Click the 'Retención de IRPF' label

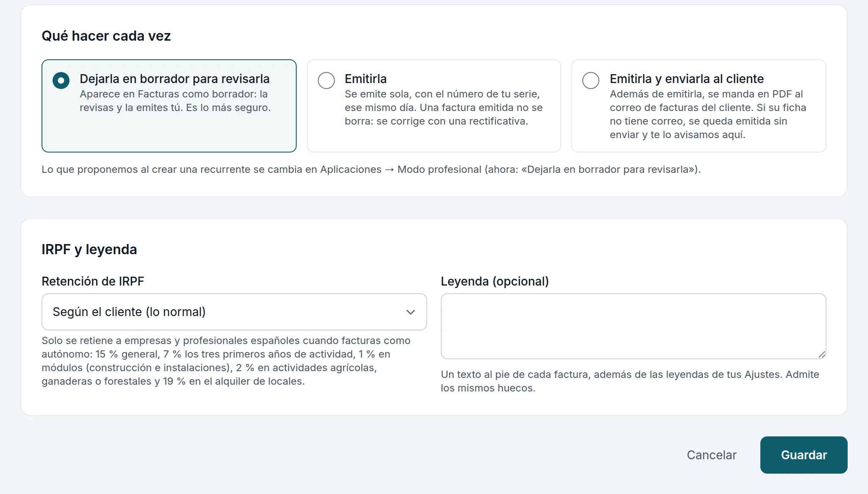click(x=93, y=281)
